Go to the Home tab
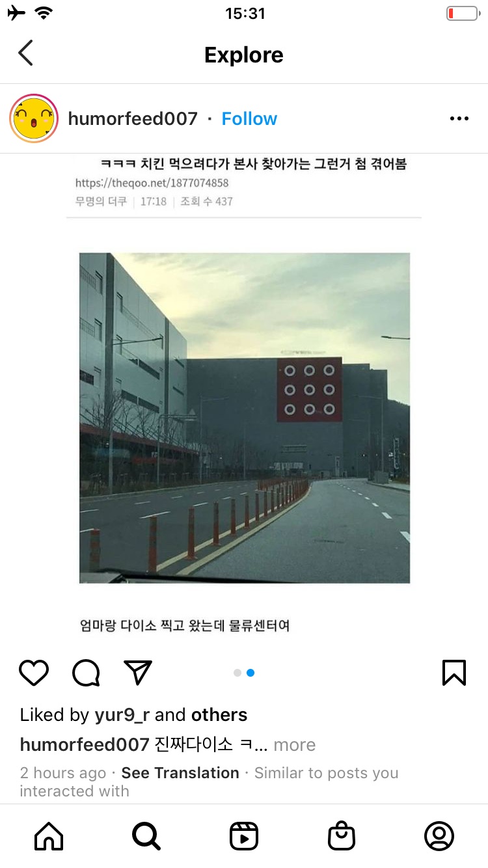This screenshot has height=868, width=488. (x=49, y=836)
